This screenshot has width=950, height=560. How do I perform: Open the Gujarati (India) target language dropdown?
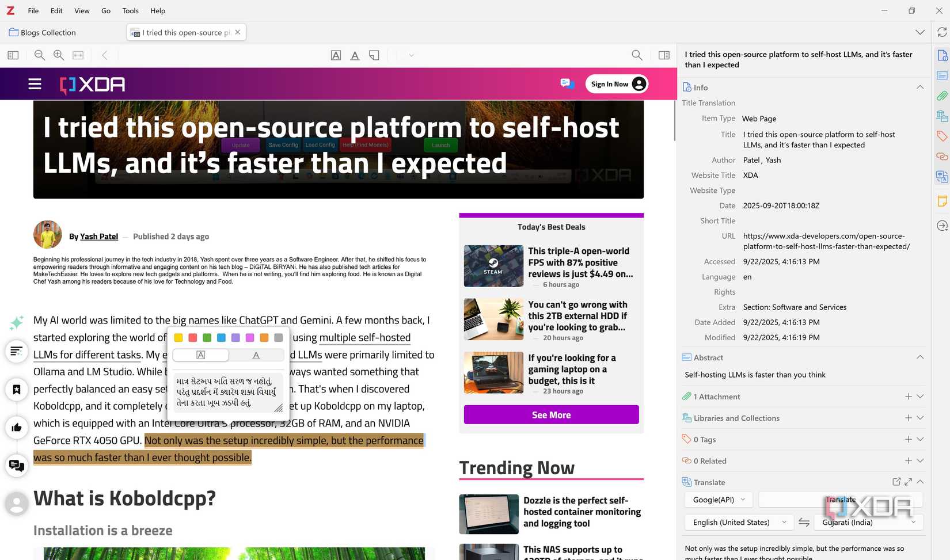point(869,522)
